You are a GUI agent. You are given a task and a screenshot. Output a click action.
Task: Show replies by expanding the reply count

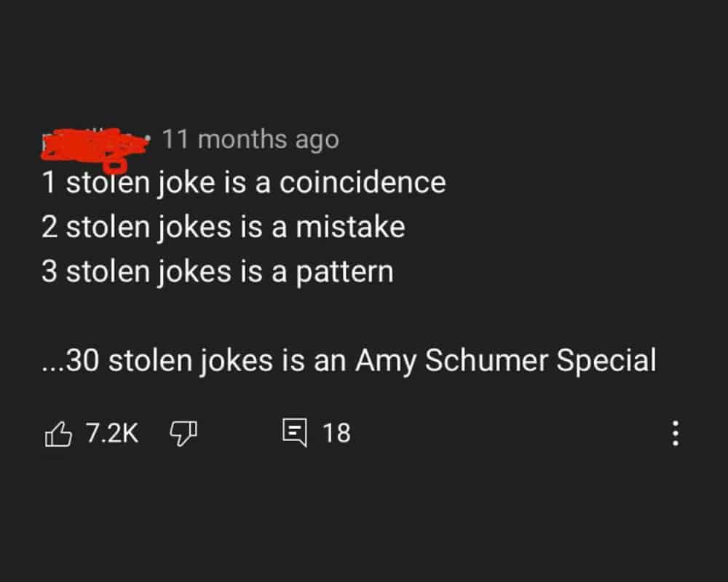point(337,433)
